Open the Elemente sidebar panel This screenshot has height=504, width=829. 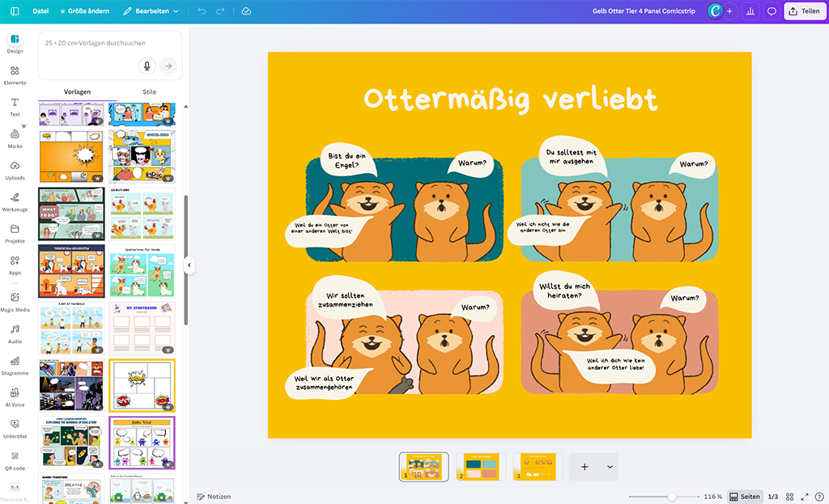click(15, 75)
